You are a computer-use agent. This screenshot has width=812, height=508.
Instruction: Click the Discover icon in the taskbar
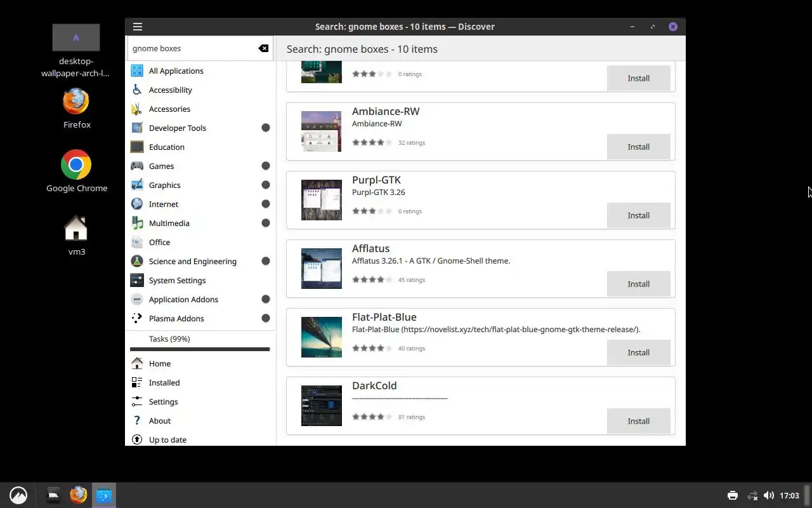point(104,495)
